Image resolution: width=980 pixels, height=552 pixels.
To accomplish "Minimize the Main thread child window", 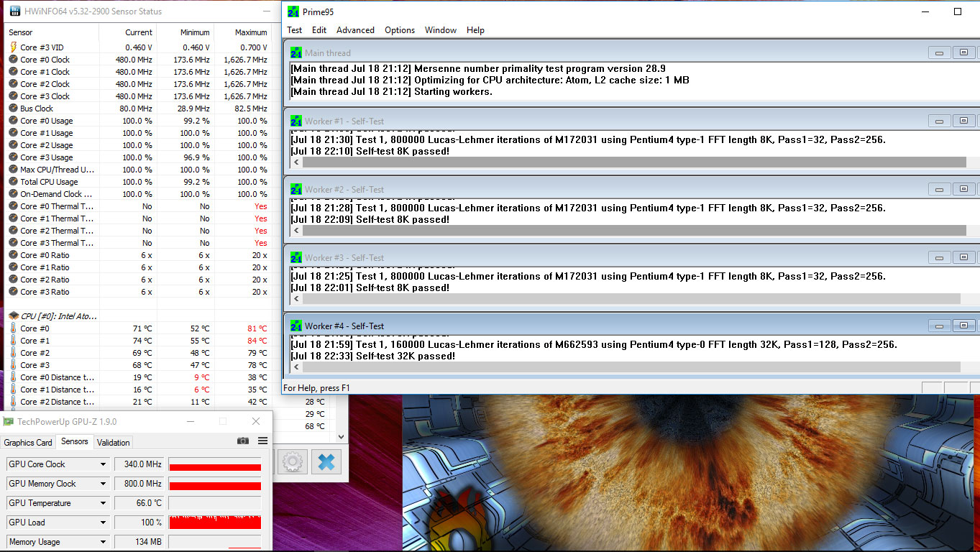I will [939, 52].
